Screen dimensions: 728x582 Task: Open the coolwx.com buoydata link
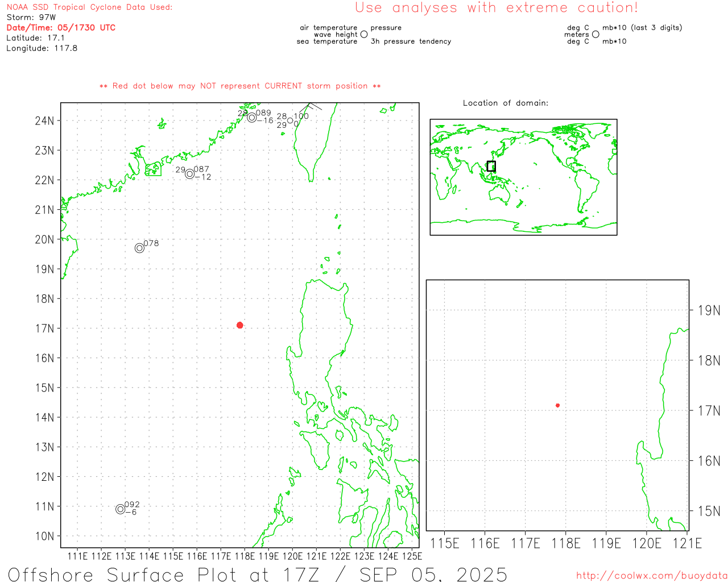click(x=652, y=576)
